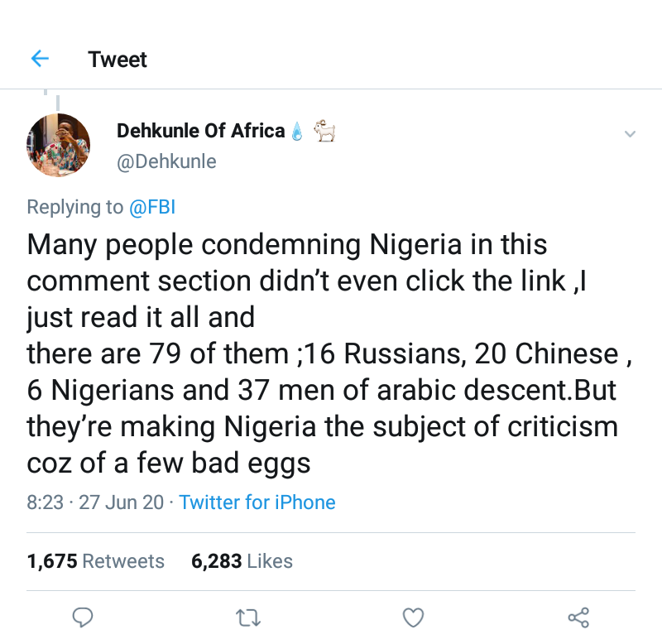Open Dehkunle's profile picture

(x=59, y=145)
